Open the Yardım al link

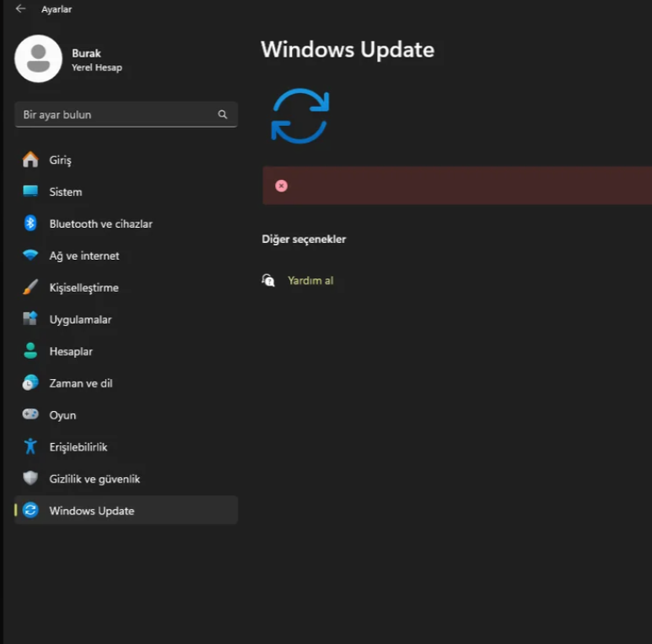pyautogui.click(x=310, y=281)
